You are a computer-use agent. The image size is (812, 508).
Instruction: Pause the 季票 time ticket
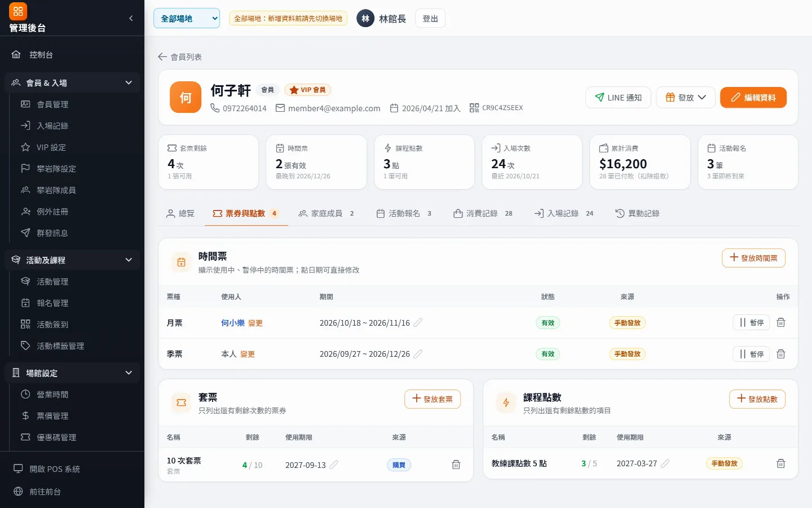tap(751, 354)
